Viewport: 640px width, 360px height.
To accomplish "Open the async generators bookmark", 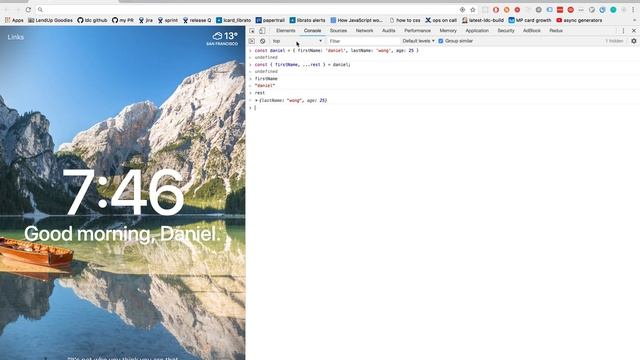I will pos(579,20).
